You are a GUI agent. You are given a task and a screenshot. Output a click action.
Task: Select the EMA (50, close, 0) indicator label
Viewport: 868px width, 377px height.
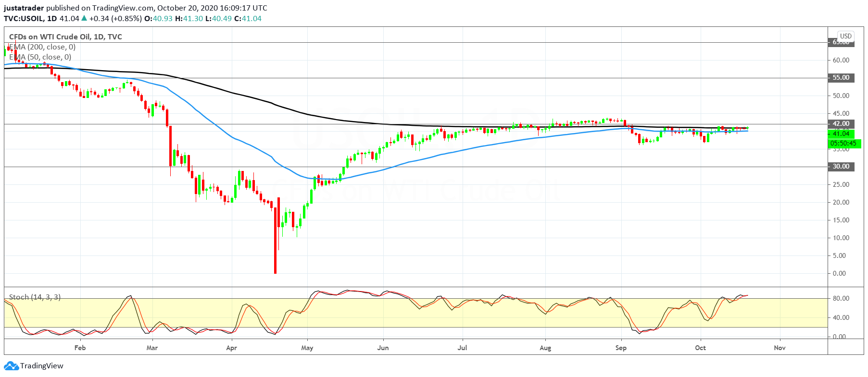tap(40, 57)
